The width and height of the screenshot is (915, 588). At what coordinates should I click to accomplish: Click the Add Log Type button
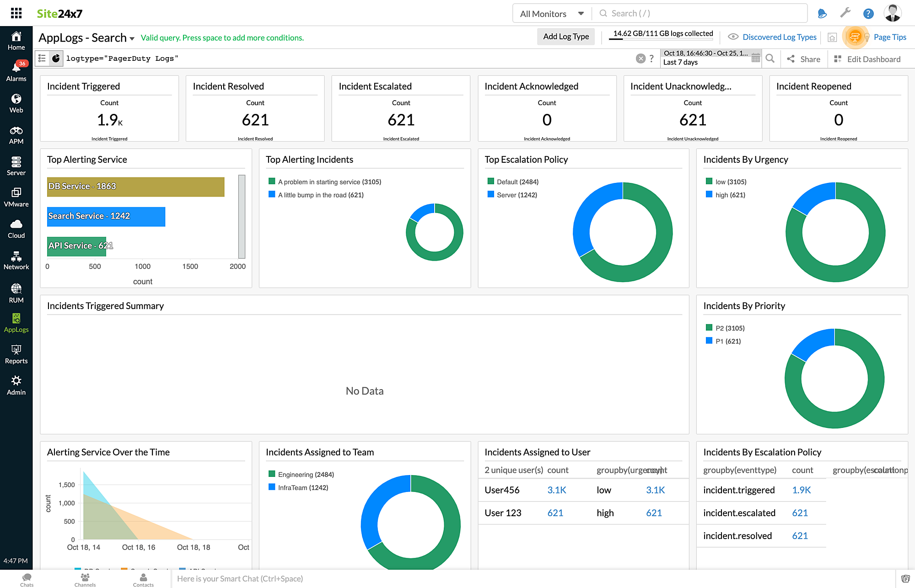tap(565, 37)
